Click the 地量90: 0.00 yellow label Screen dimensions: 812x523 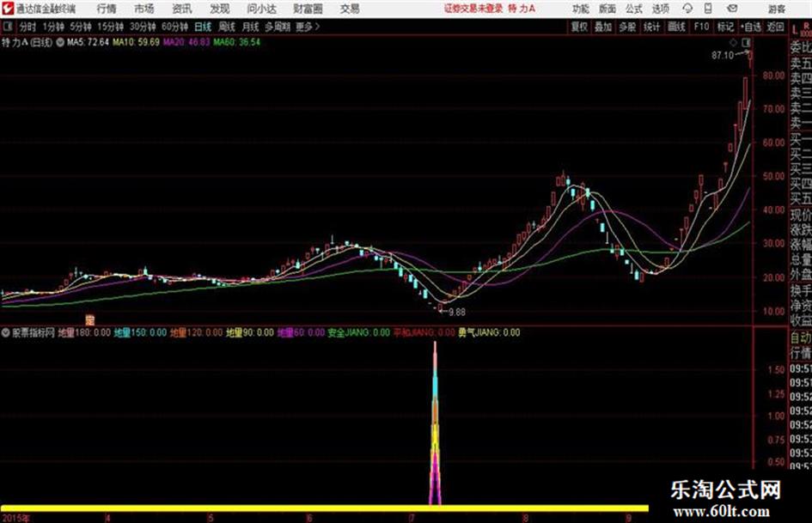pyautogui.click(x=249, y=333)
